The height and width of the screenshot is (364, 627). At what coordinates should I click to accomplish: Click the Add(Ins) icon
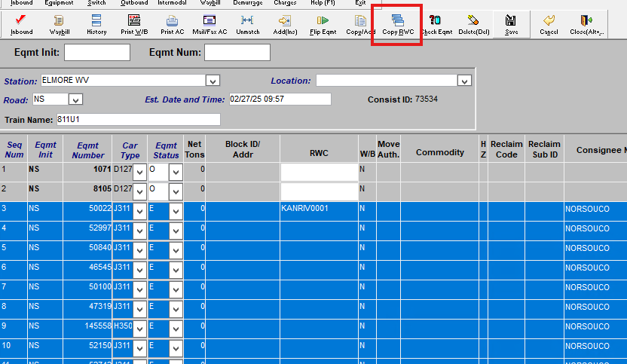pos(285,24)
